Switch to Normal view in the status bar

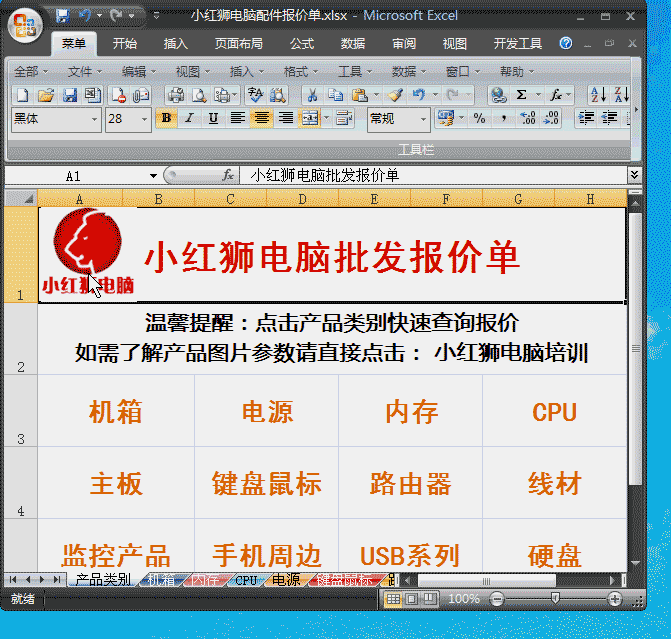coord(393,599)
